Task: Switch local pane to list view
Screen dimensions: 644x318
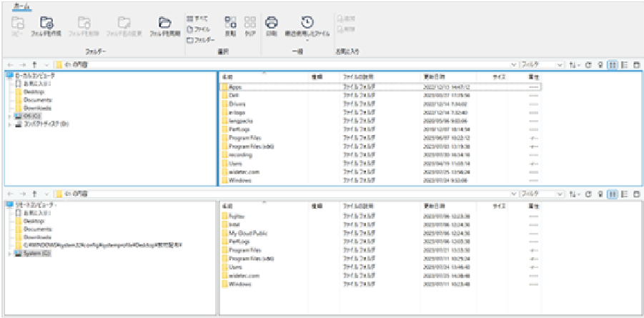Action: point(624,64)
